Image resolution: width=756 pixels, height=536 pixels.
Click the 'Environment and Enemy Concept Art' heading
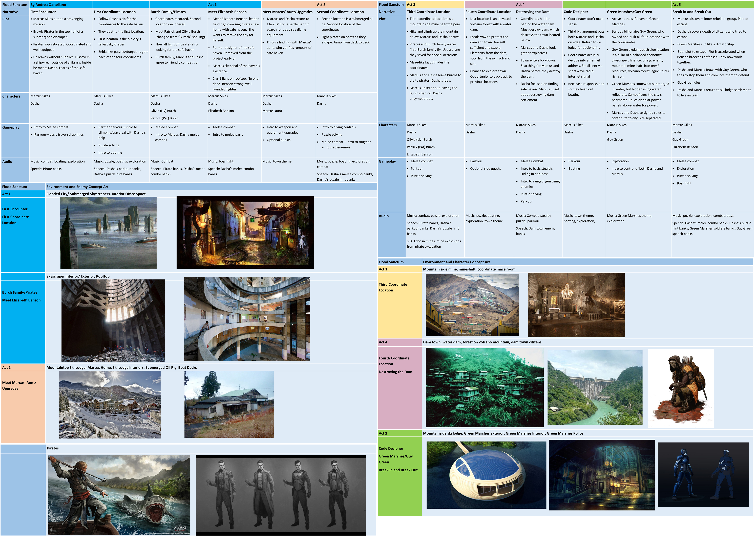77,187
